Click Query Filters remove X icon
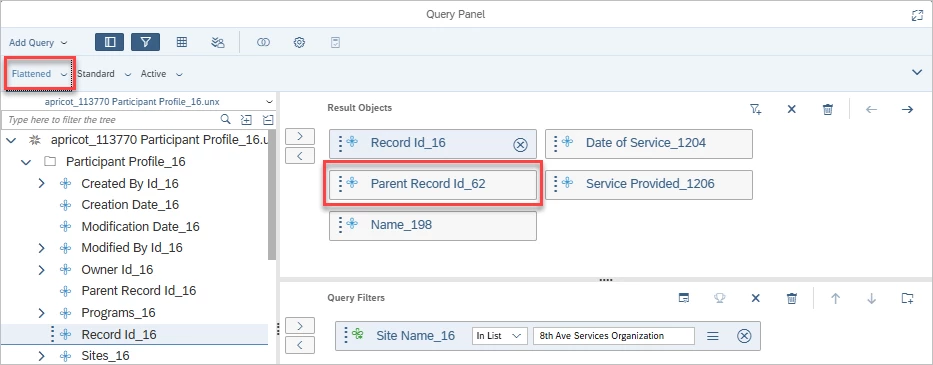Screen dimensions: 933x365 pos(756,298)
